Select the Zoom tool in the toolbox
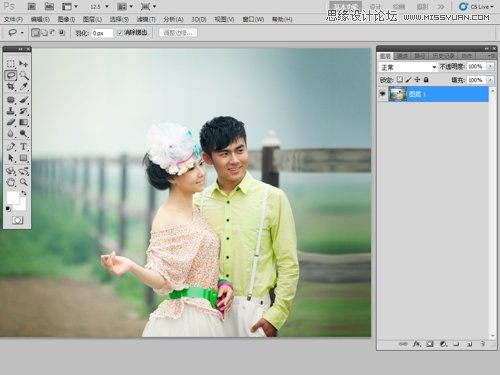500x375 pixels. coord(23,182)
